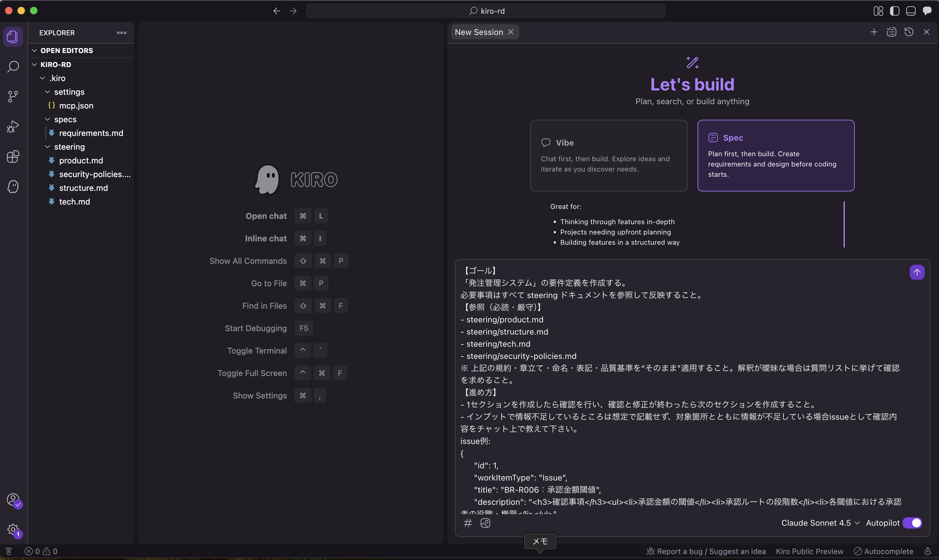Expand the OPEN EDITORS section
Viewport: 939px width, 560px height.
pyautogui.click(x=66, y=51)
